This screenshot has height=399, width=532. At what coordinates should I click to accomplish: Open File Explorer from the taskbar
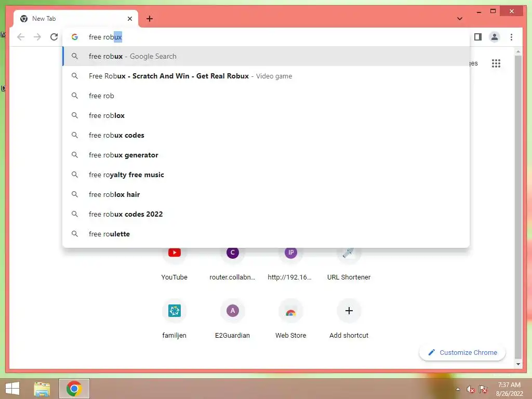click(42, 389)
